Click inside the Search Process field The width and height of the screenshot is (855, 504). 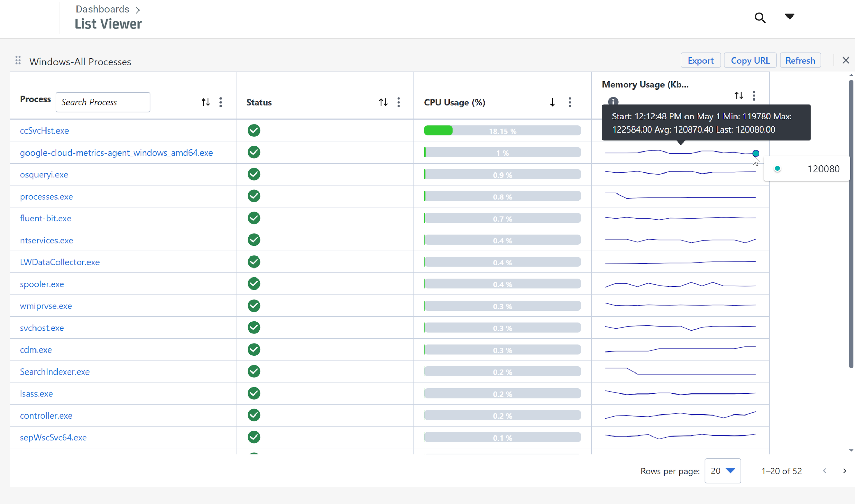coord(103,102)
